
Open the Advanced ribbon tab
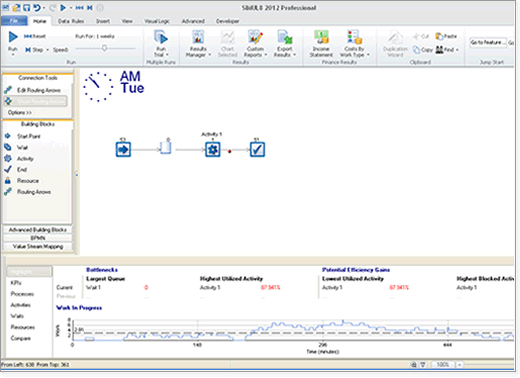(x=193, y=21)
